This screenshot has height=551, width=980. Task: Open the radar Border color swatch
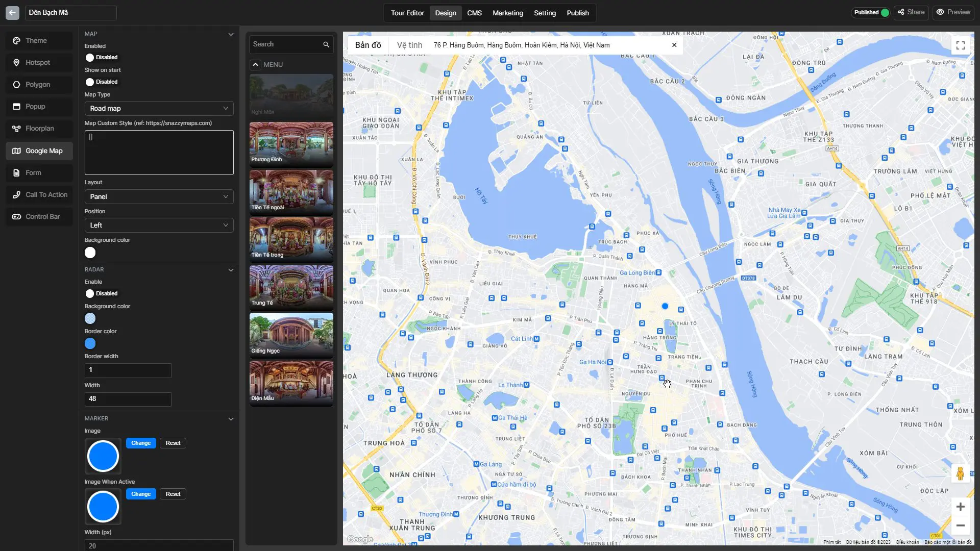pyautogui.click(x=90, y=344)
